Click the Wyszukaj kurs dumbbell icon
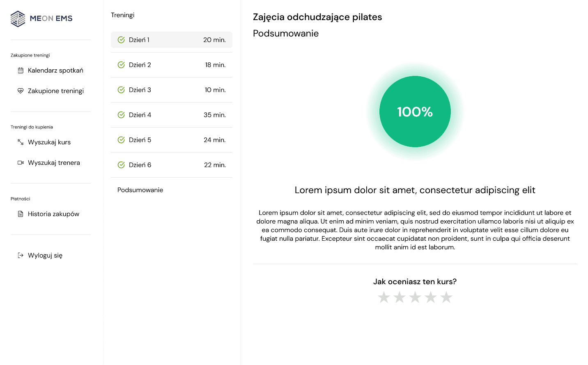 tap(21, 142)
